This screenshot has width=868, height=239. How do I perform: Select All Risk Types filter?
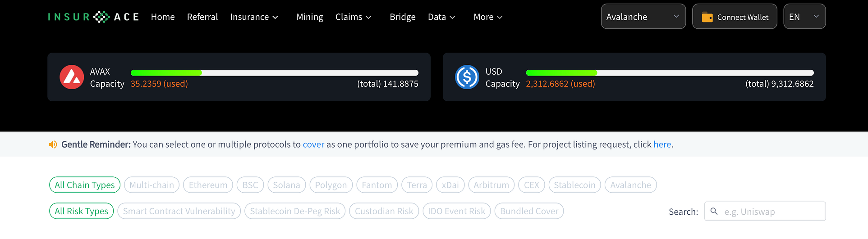[x=82, y=211]
